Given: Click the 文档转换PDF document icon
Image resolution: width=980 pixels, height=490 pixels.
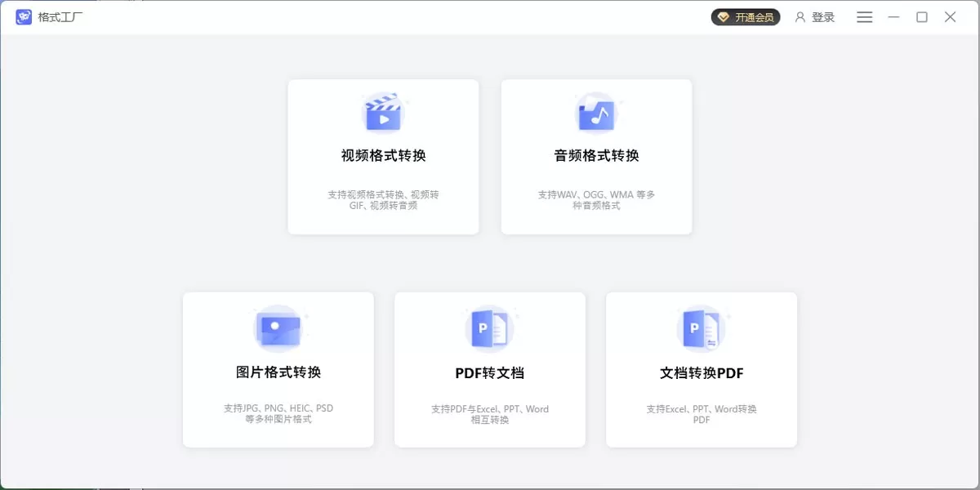Looking at the screenshot, I should point(702,329).
